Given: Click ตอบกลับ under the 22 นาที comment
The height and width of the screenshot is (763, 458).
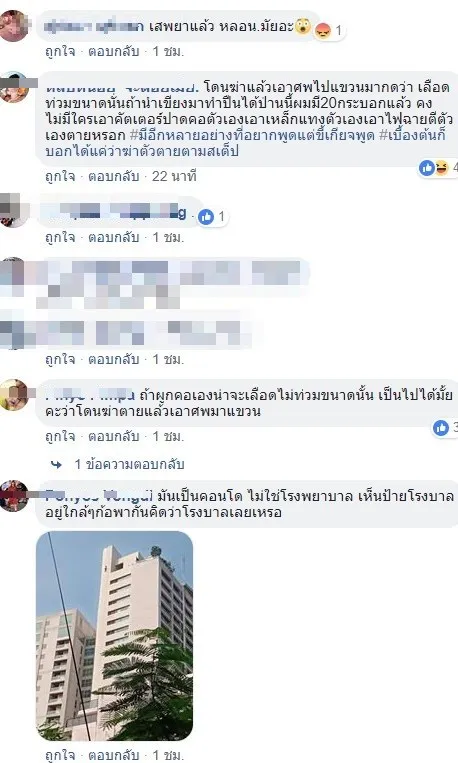Looking at the screenshot, I should coord(113,176).
